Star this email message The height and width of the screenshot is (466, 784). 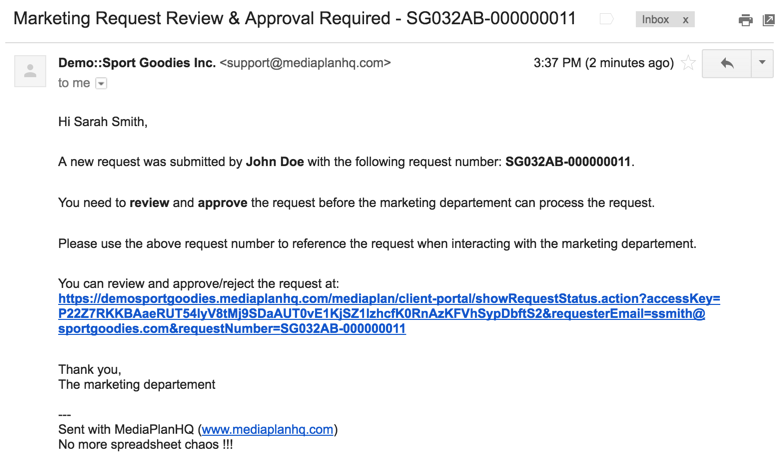click(x=688, y=63)
